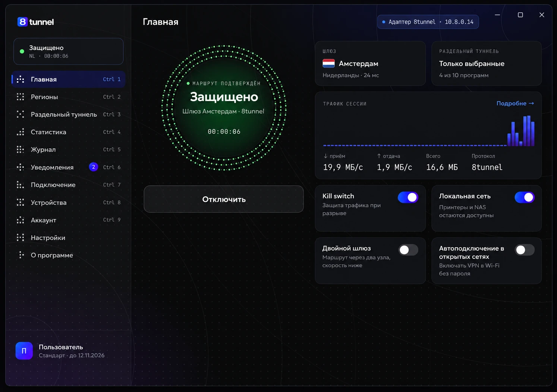Click the Защищено status card in sidebar

pos(69,51)
